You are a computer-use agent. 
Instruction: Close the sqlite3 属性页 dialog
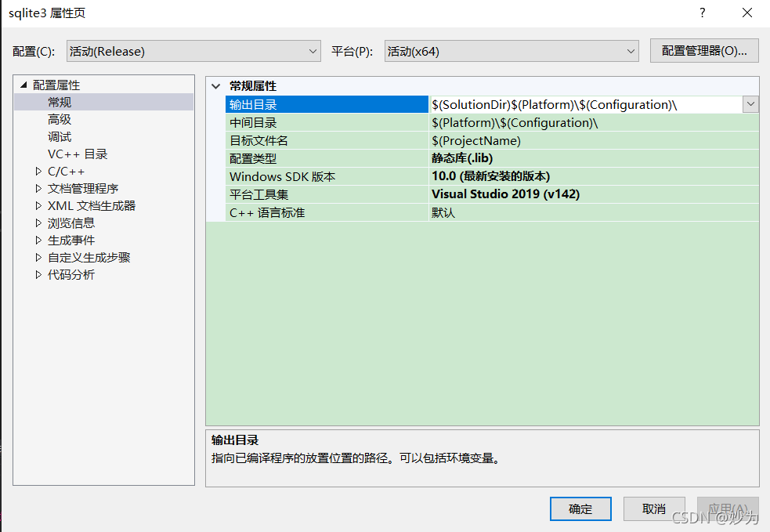point(747,13)
